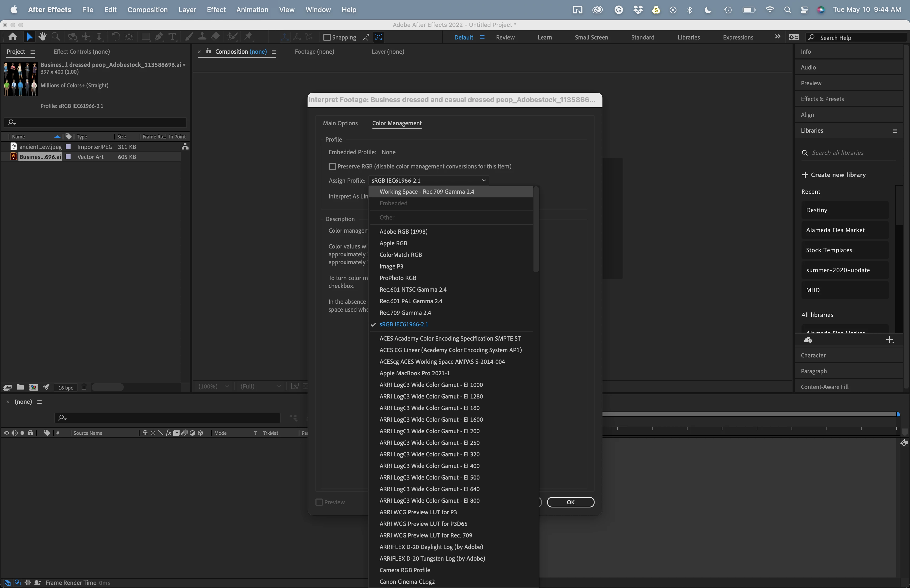The width and height of the screenshot is (910, 588).
Task: Click the Home icon in toolbar
Action: [13, 37]
